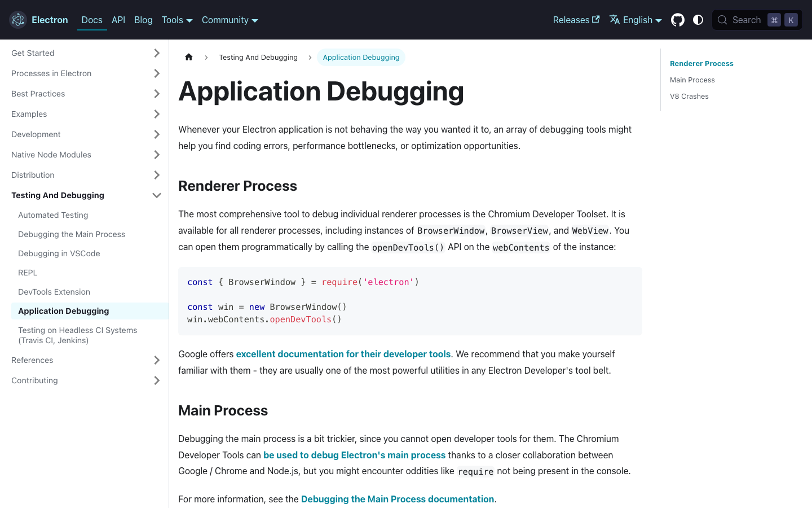Open Debugging in VSCode page
This screenshot has width=812, height=508.
[59, 253]
